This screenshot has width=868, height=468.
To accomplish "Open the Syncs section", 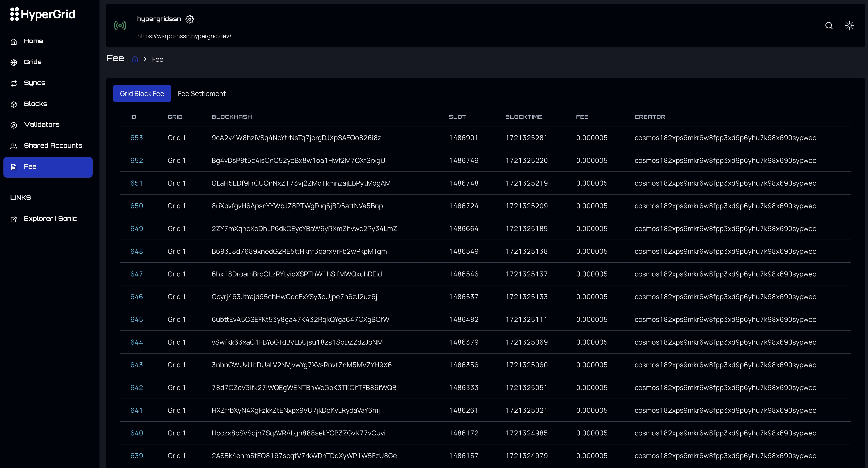I will 34,83.
